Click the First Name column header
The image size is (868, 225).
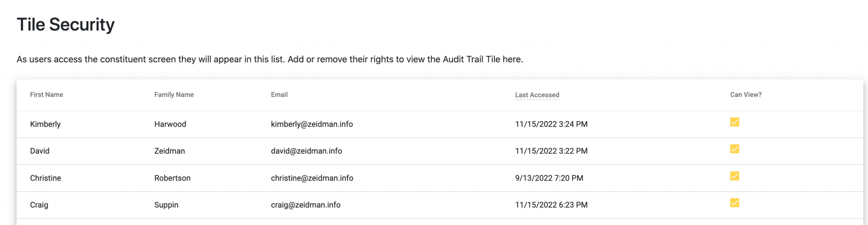coord(47,94)
